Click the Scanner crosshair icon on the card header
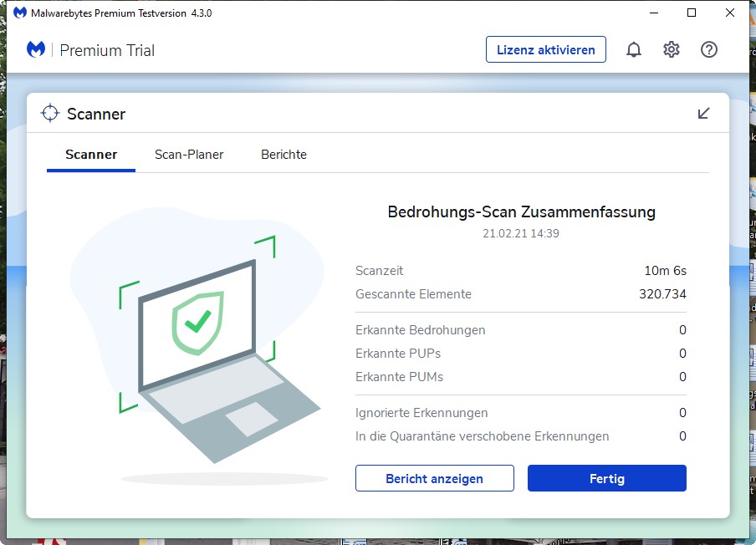Image resolution: width=756 pixels, height=545 pixels. click(x=50, y=113)
